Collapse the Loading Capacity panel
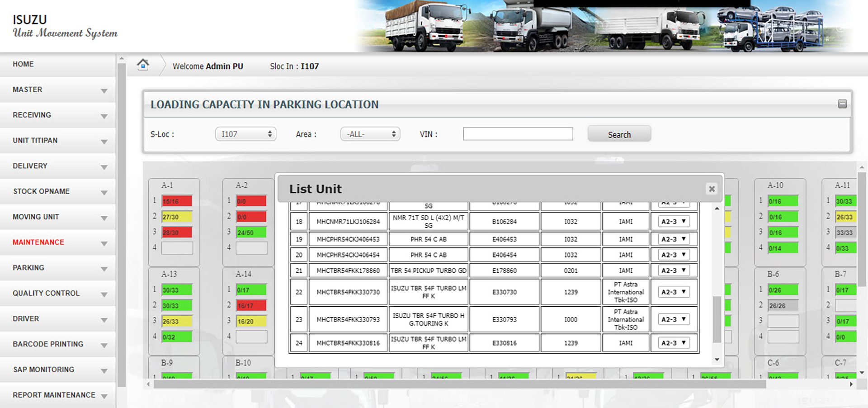Viewport: 868px width, 408px height. pos(842,104)
